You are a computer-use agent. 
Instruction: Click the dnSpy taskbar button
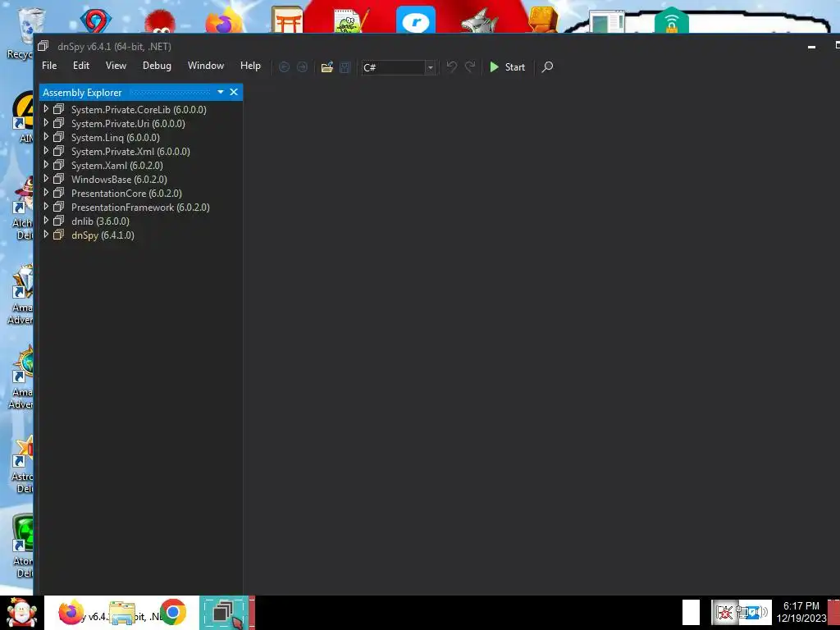point(224,613)
